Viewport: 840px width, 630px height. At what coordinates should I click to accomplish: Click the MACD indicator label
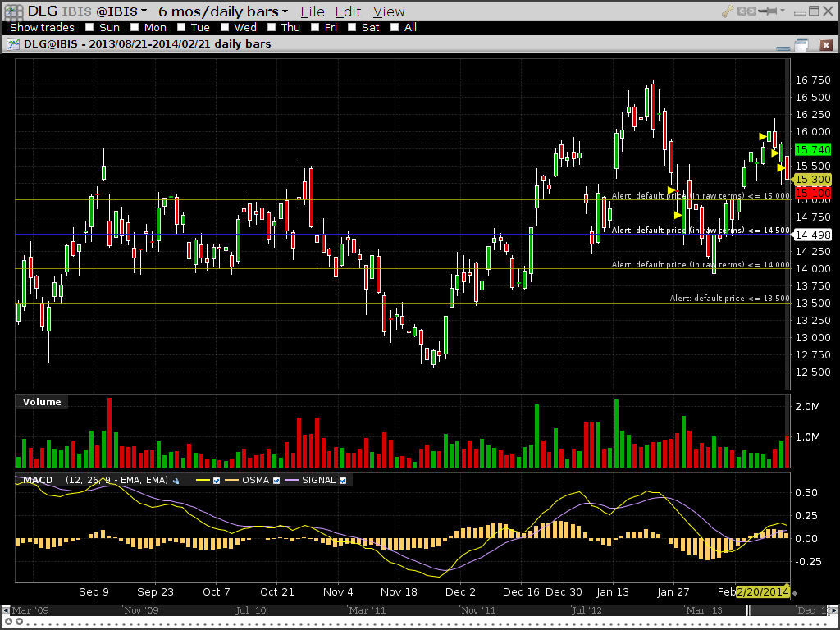pyautogui.click(x=38, y=480)
